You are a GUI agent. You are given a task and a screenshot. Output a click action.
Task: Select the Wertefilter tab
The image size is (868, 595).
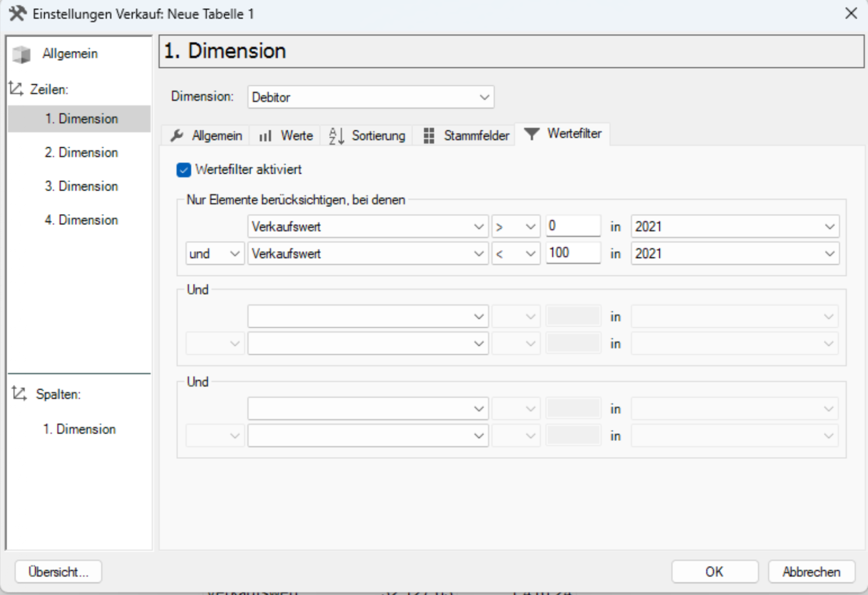(x=563, y=134)
